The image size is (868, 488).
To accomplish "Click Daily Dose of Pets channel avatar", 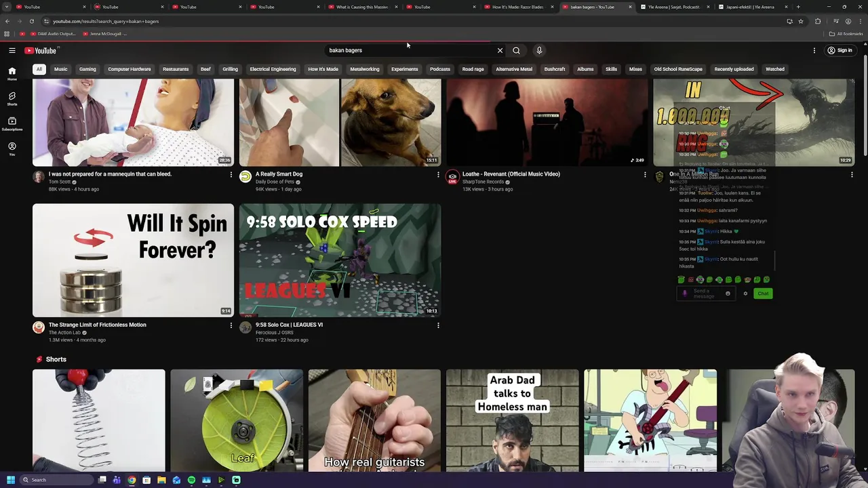I will [245, 176].
